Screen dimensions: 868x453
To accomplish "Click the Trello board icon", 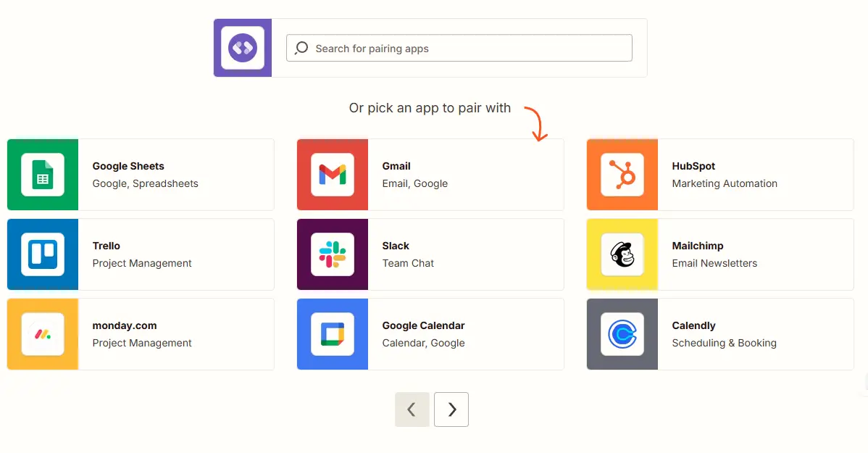I will click(43, 254).
